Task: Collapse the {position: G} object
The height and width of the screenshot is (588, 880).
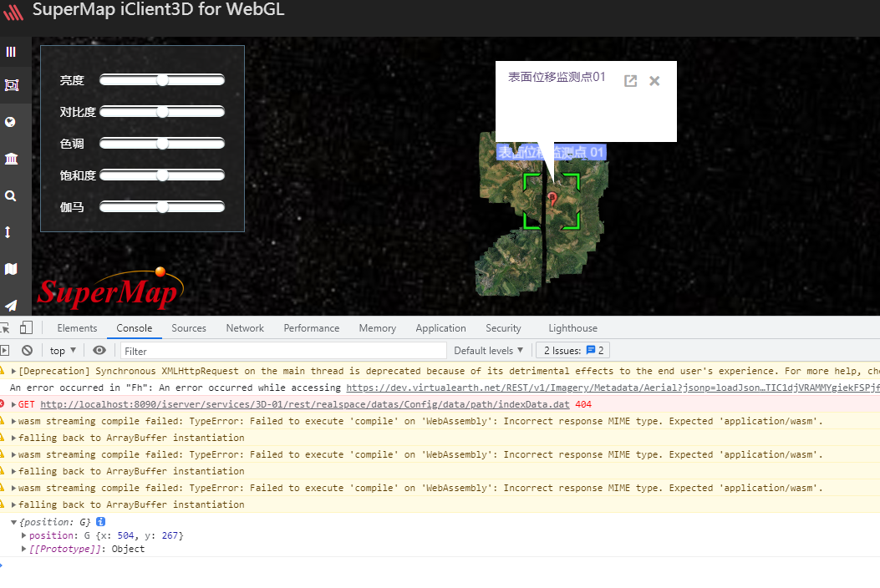Action: 13,522
